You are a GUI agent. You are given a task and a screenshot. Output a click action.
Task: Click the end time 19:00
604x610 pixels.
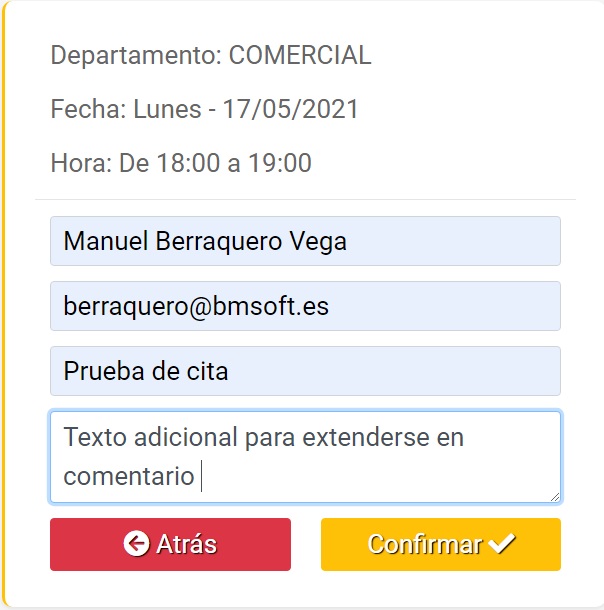pos(280,163)
